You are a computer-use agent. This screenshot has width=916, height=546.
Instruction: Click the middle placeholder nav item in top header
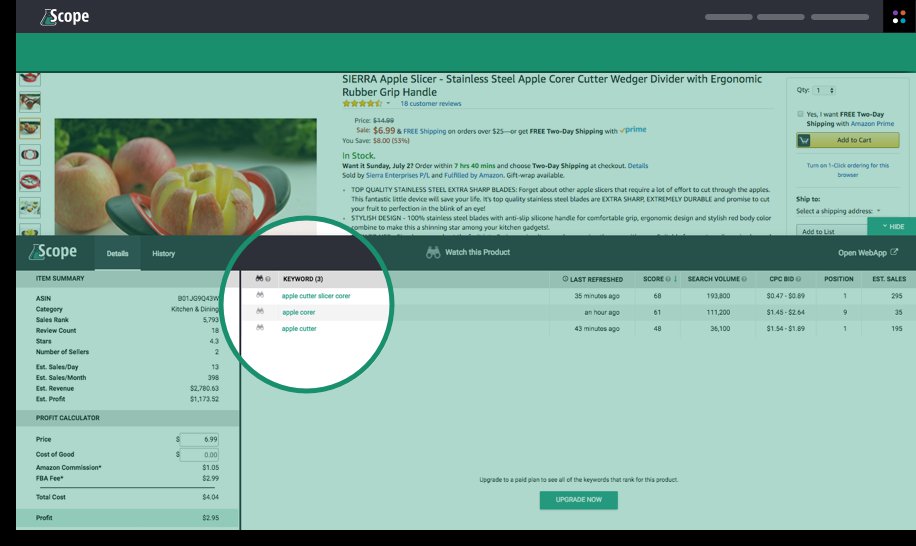click(780, 17)
